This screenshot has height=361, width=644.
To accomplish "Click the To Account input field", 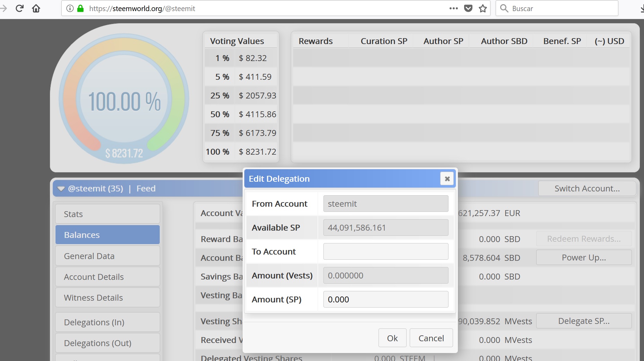I will tap(386, 251).
